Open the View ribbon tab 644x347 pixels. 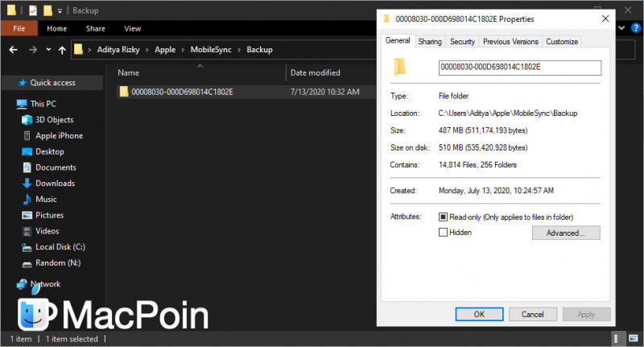132,28
